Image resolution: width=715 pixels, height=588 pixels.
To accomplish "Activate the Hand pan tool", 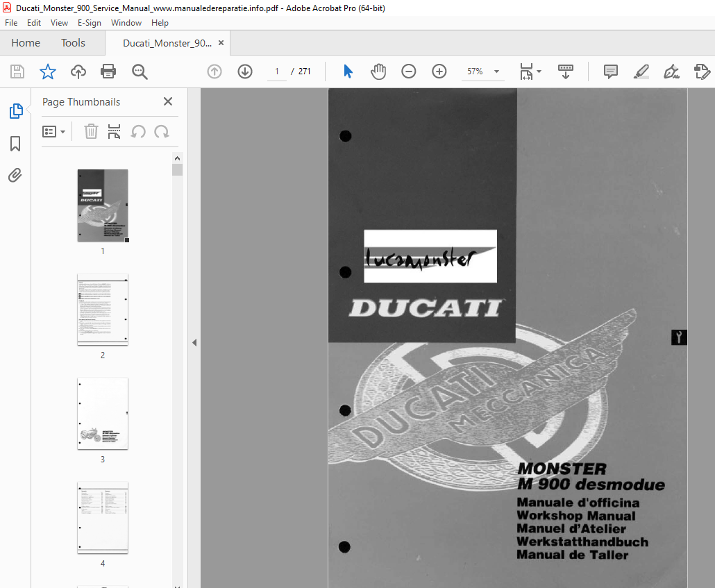I will [x=378, y=72].
